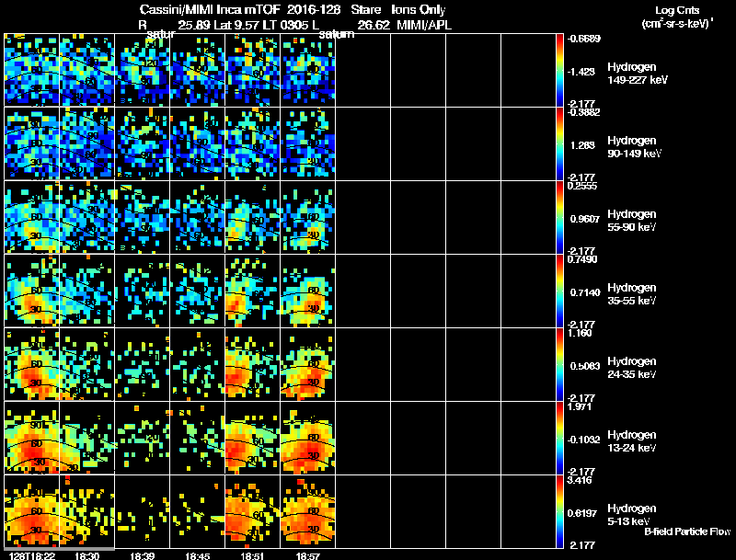Click the 128T18:22 time label
Viewport: 736px width, 560px height.
click(33, 555)
